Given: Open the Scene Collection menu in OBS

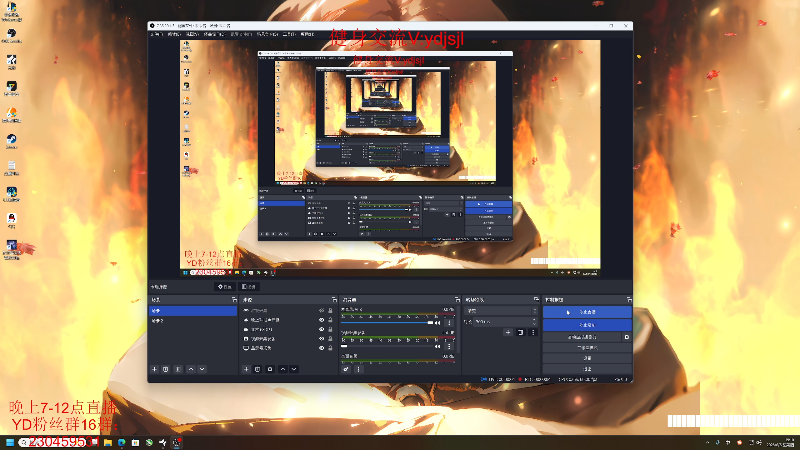Looking at the screenshot, I should coord(267,34).
